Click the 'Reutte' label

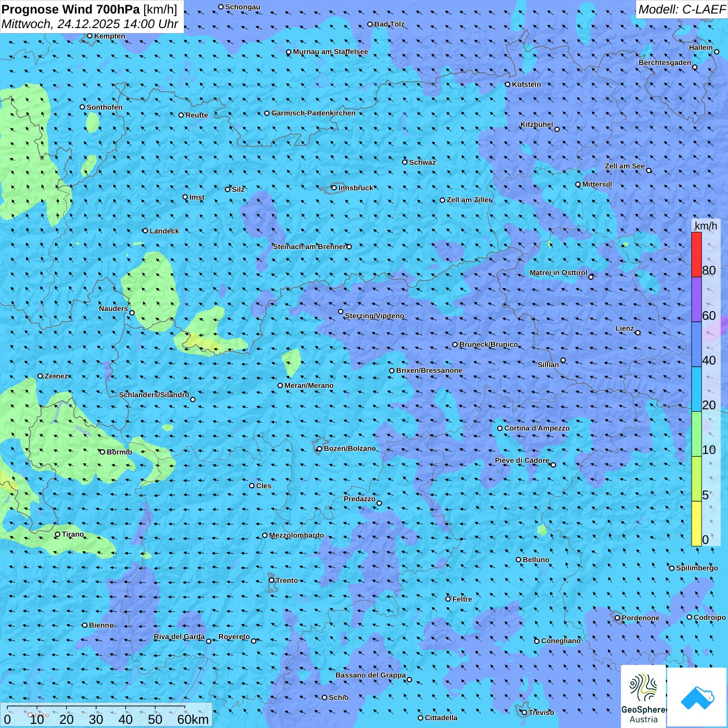pos(197,115)
